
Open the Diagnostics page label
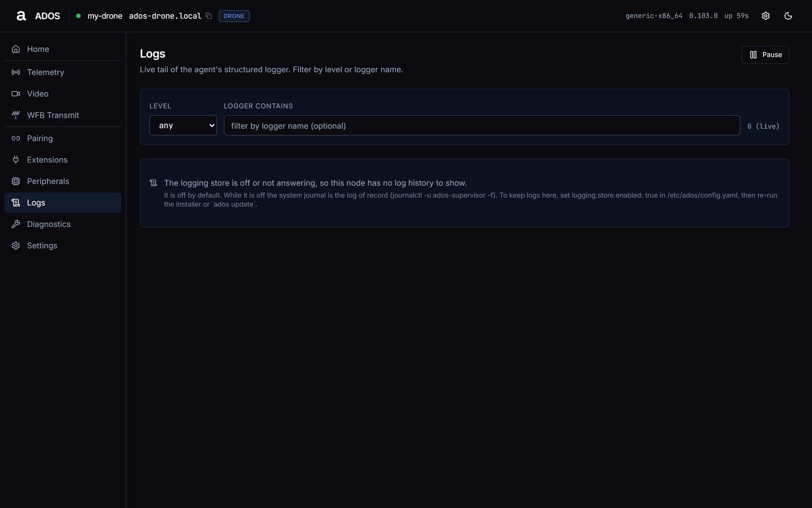coord(48,224)
